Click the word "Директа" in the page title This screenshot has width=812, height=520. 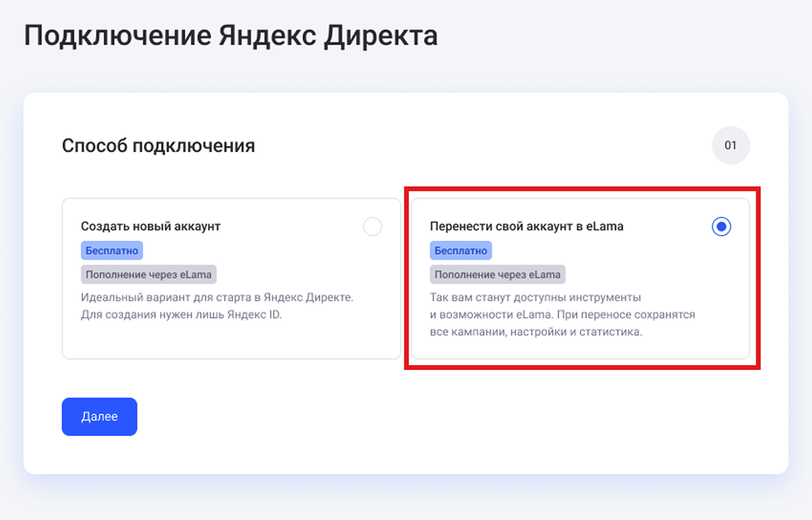click(381, 35)
